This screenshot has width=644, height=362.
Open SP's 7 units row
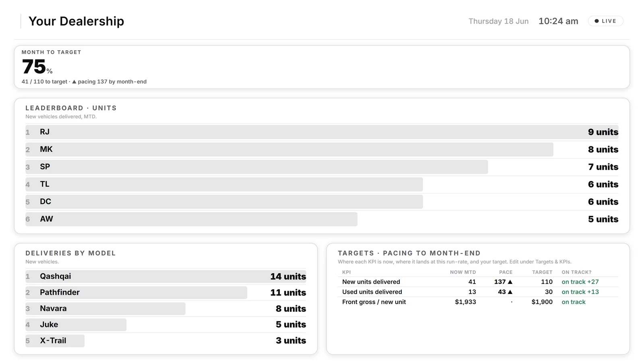(322, 167)
